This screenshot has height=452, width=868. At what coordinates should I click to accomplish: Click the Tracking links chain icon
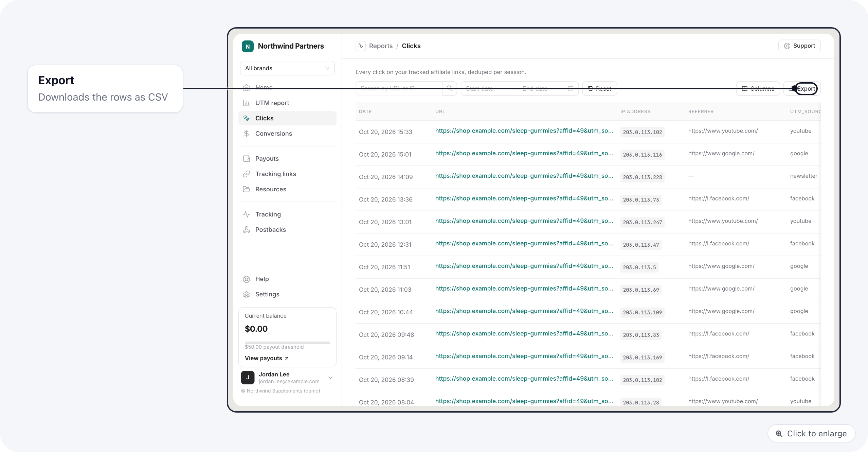247,174
